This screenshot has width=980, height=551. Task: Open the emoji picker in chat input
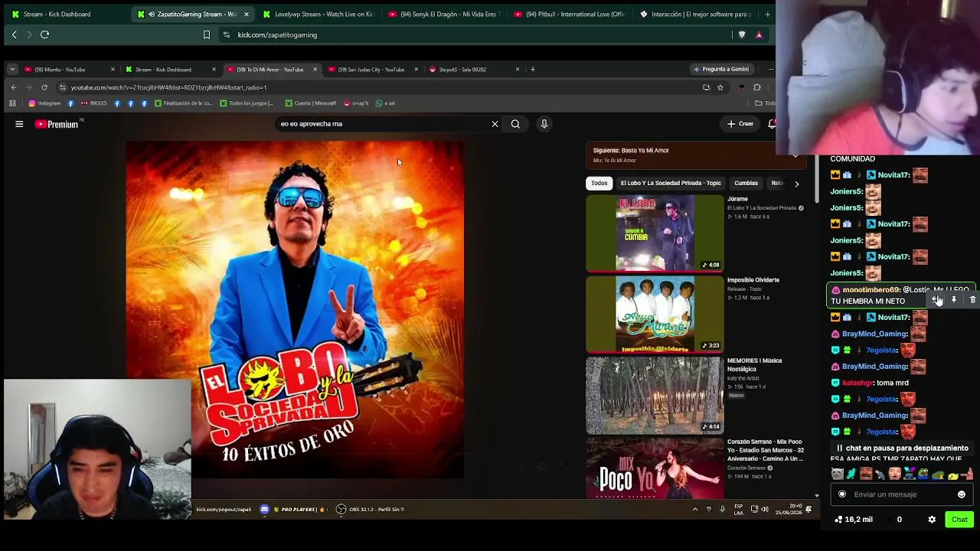(962, 494)
